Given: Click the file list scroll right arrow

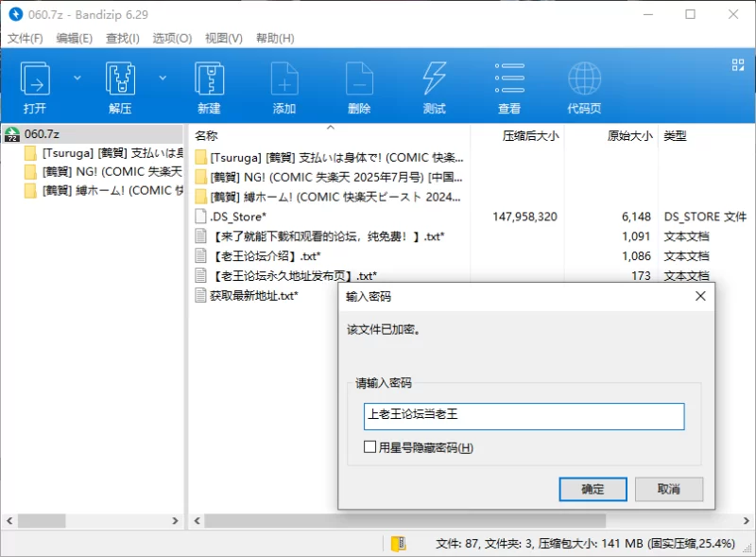Looking at the screenshot, I should click(x=747, y=521).
